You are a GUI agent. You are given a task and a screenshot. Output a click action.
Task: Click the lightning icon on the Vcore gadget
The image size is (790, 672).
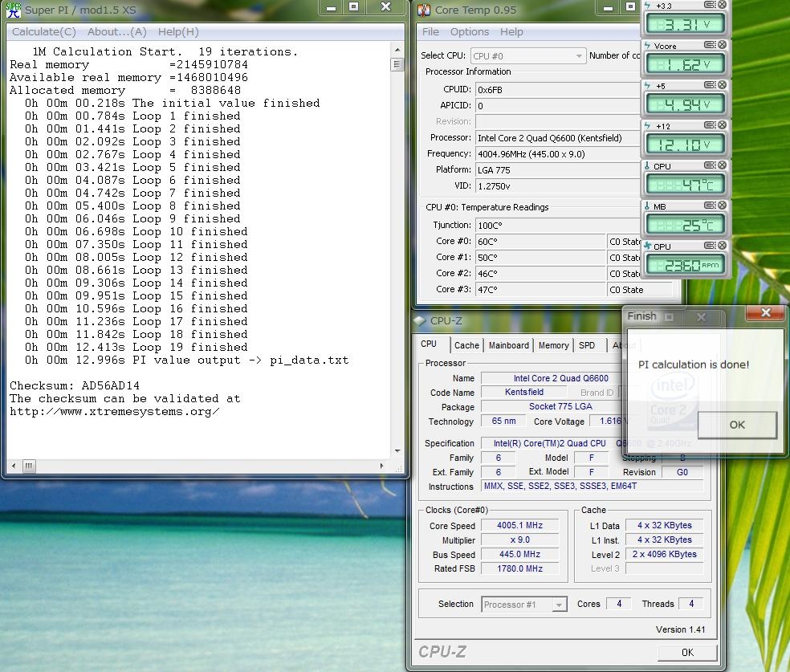(x=648, y=45)
